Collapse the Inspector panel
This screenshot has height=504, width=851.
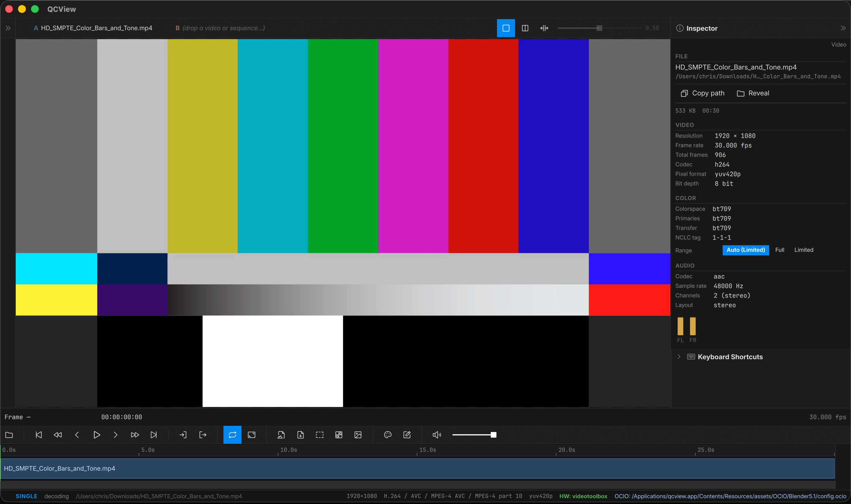click(843, 28)
